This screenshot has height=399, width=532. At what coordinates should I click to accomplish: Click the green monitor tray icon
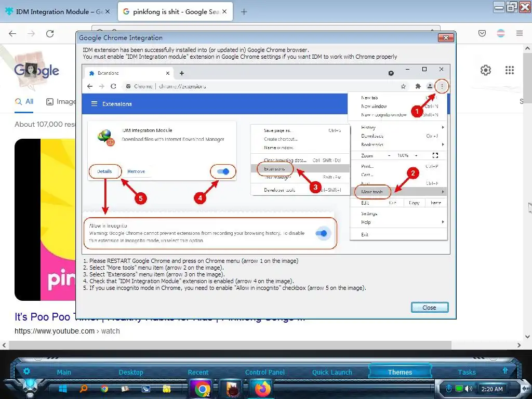pos(459,389)
